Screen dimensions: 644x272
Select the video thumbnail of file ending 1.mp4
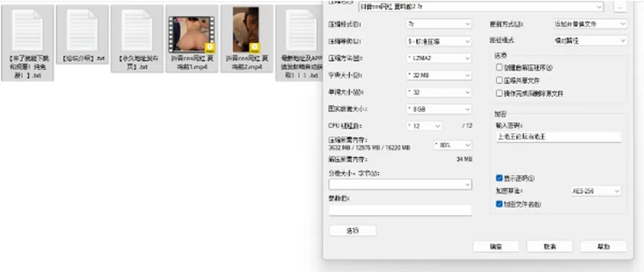tap(192, 34)
